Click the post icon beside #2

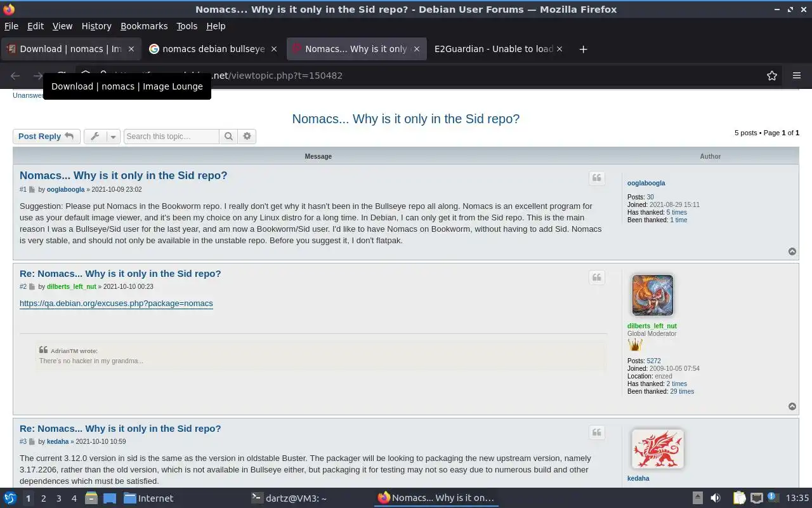tap(32, 287)
